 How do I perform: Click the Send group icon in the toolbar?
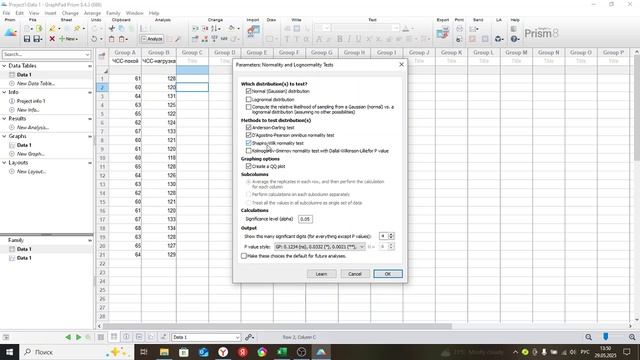[x=473, y=29]
